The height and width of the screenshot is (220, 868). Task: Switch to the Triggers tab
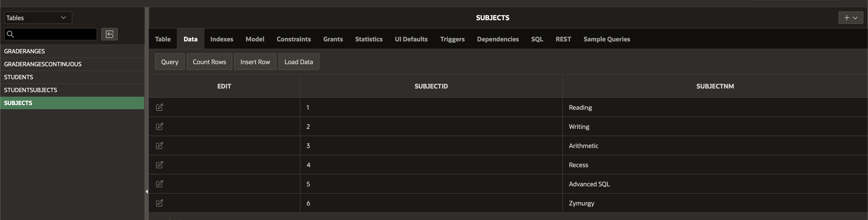[452, 39]
